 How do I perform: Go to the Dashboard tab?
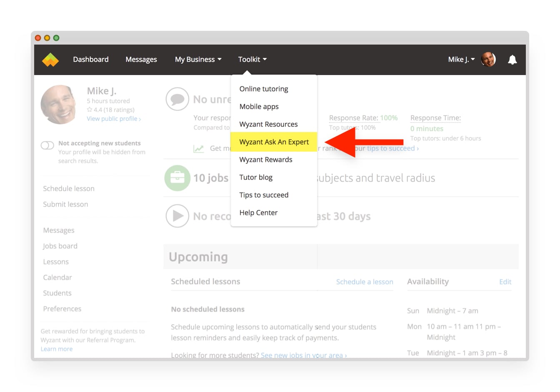coord(90,60)
